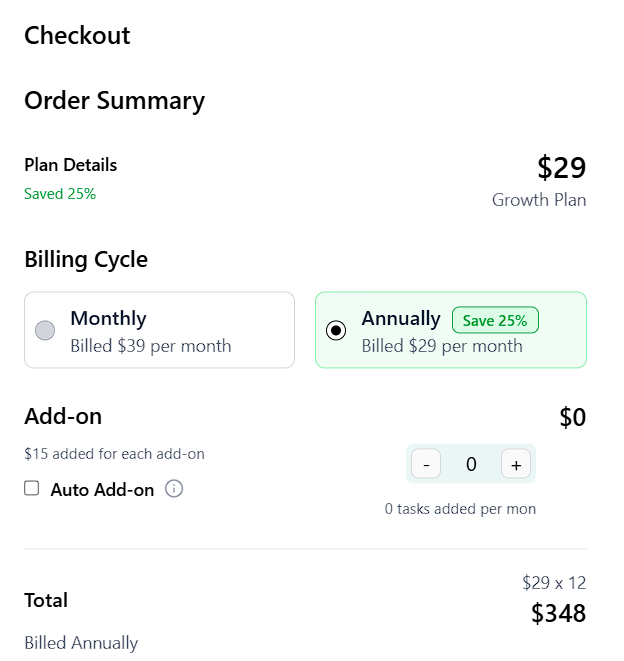Click the $348 total amount
Screen dimensions: 624x661
558,613
